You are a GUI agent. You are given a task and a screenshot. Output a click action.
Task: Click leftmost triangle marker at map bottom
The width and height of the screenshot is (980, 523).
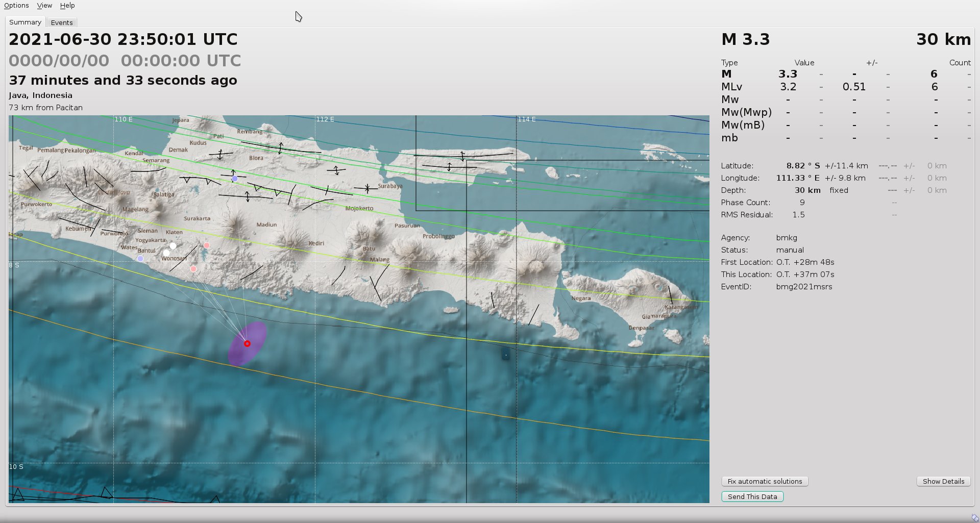pyautogui.click(x=18, y=494)
